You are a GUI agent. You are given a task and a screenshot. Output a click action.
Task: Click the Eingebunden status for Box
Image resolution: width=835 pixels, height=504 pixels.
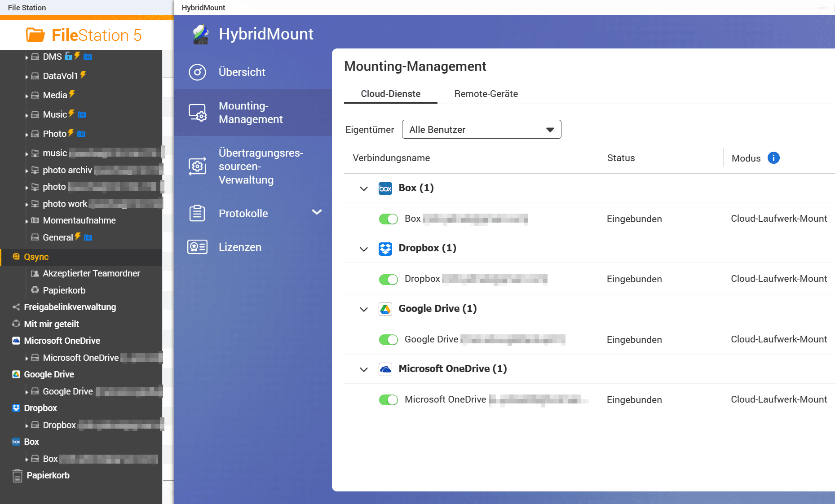[634, 219]
